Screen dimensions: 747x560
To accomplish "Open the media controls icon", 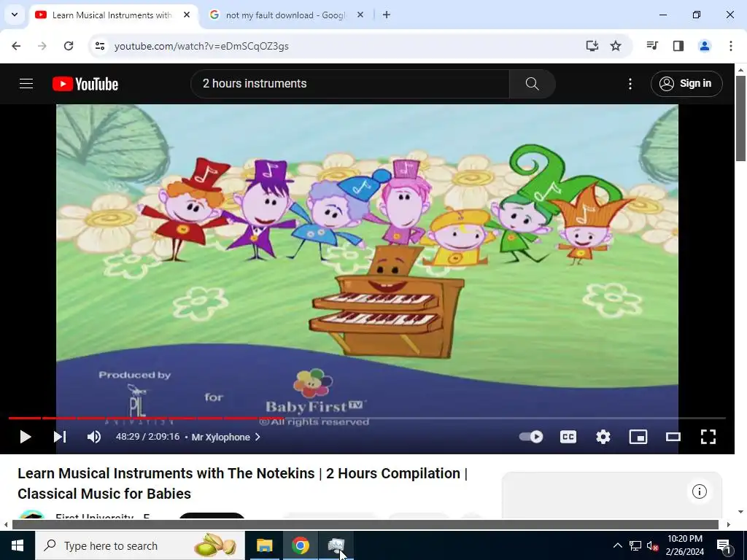I will 652,46.
